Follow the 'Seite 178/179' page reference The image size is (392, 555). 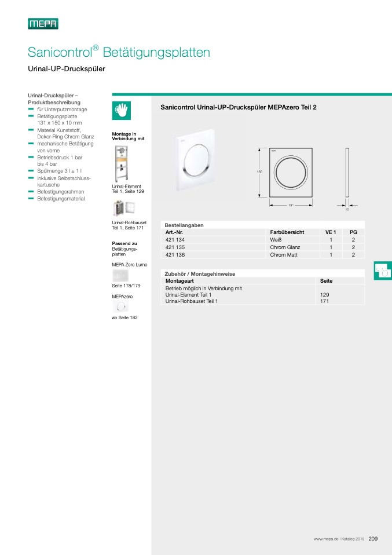click(126, 286)
